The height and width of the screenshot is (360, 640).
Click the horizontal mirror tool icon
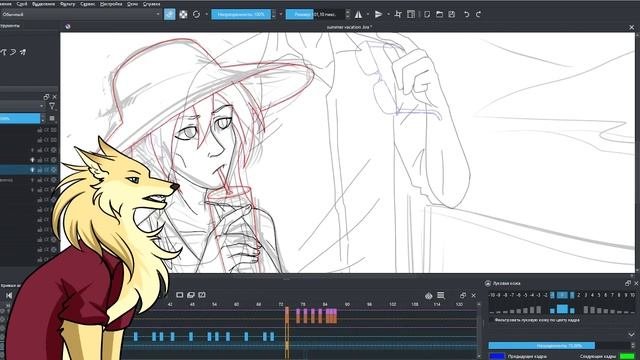358,14
